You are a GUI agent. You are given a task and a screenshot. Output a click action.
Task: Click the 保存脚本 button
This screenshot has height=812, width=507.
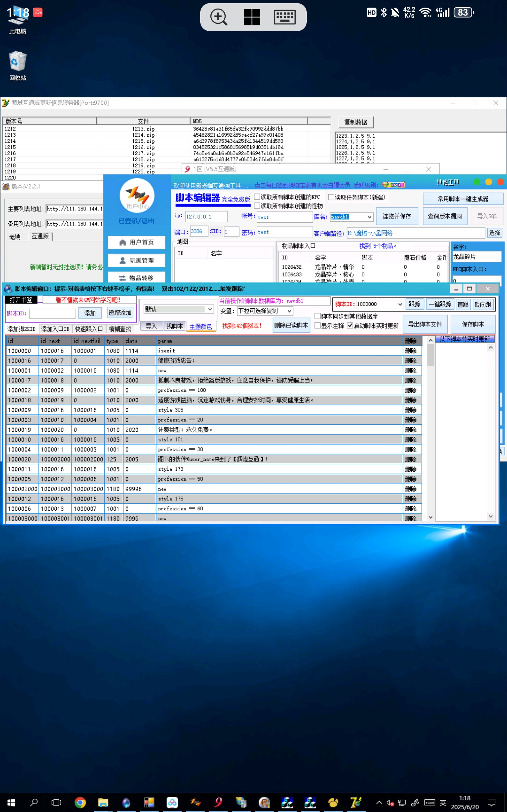pyautogui.click(x=472, y=324)
